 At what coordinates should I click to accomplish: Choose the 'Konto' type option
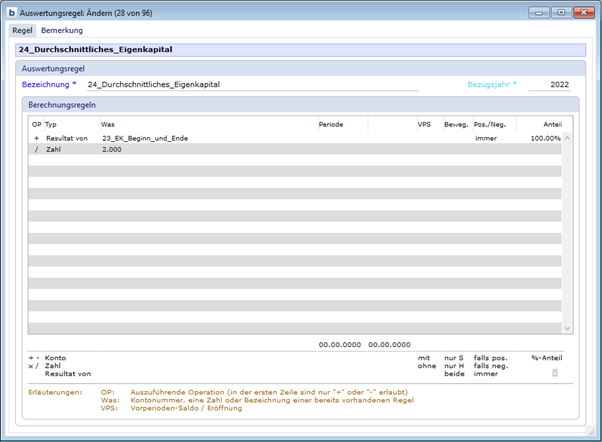click(x=56, y=357)
